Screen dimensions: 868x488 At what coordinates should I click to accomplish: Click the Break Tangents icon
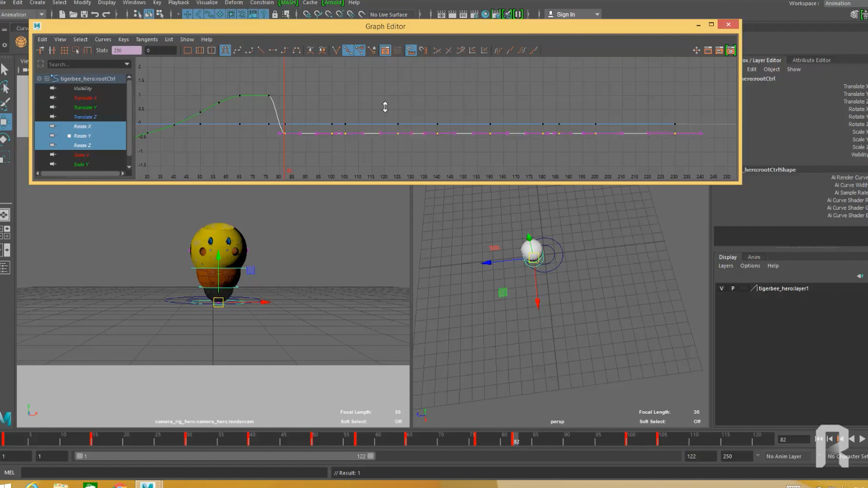coord(336,51)
